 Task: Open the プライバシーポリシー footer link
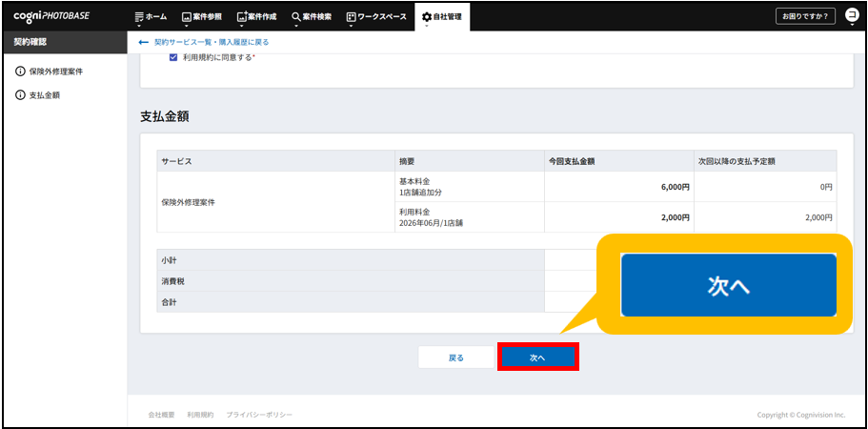tap(259, 415)
